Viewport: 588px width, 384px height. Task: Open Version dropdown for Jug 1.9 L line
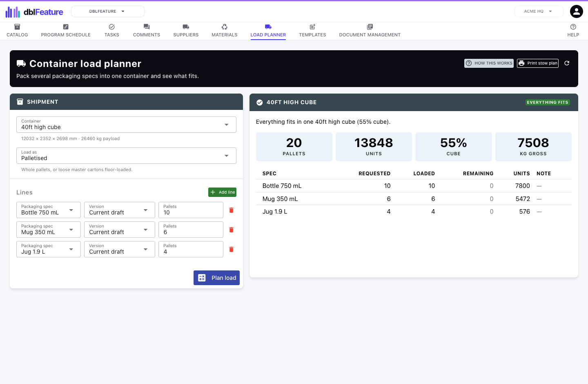tap(120, 249)
